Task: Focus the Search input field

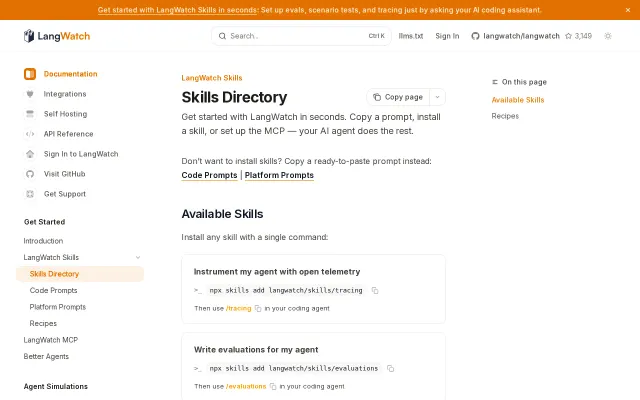Action: click(301, 36)
